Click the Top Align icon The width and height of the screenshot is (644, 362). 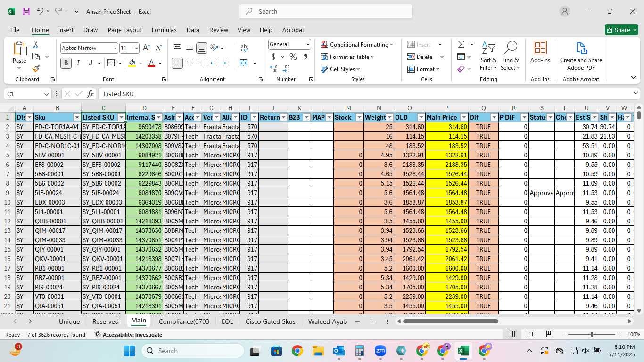pyautogui.click(x=177, y=48)
